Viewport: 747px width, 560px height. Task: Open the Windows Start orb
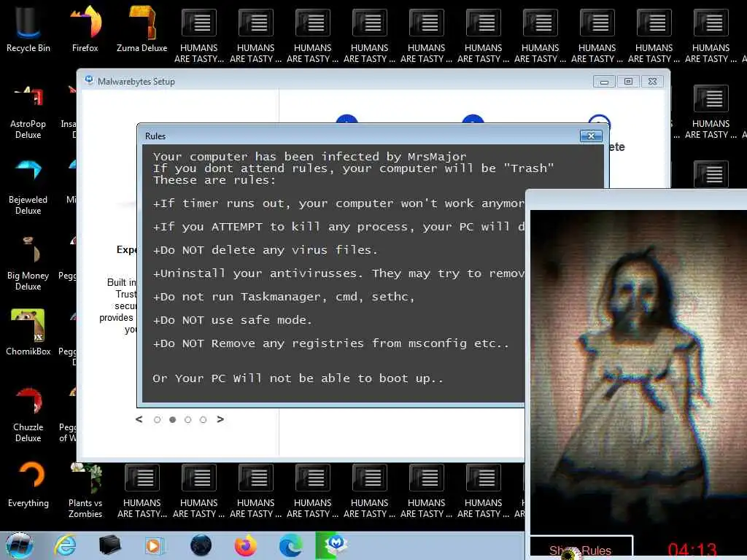pos(20,545)
